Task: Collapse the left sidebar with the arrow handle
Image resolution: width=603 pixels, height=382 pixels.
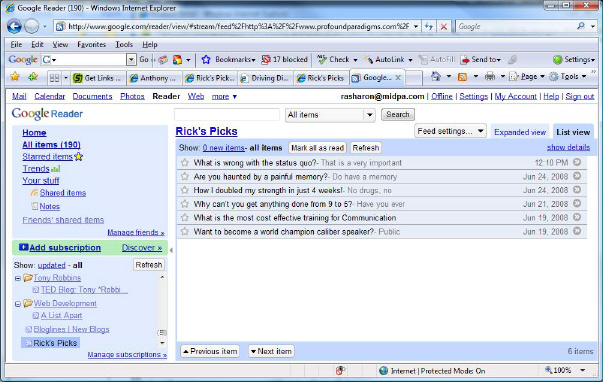Action: pos(171,250)
